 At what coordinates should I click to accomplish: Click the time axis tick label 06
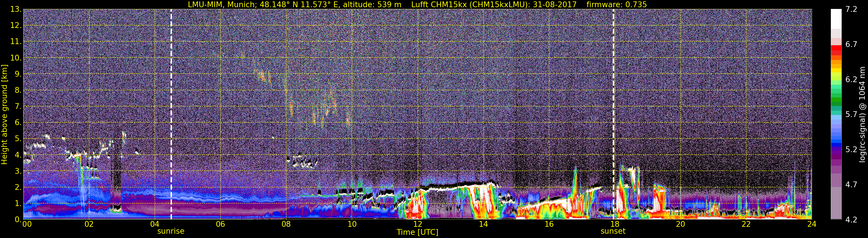(x=220, y=224)
